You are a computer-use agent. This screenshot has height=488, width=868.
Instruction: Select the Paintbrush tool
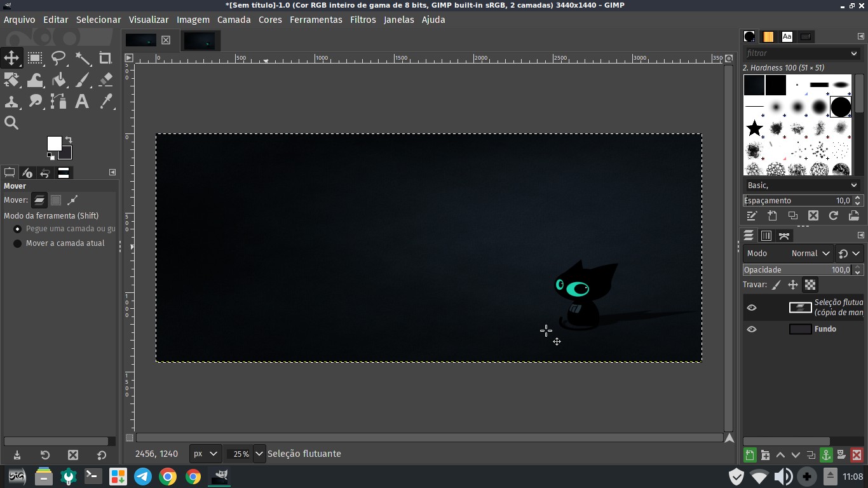click(x=82, y=80)
